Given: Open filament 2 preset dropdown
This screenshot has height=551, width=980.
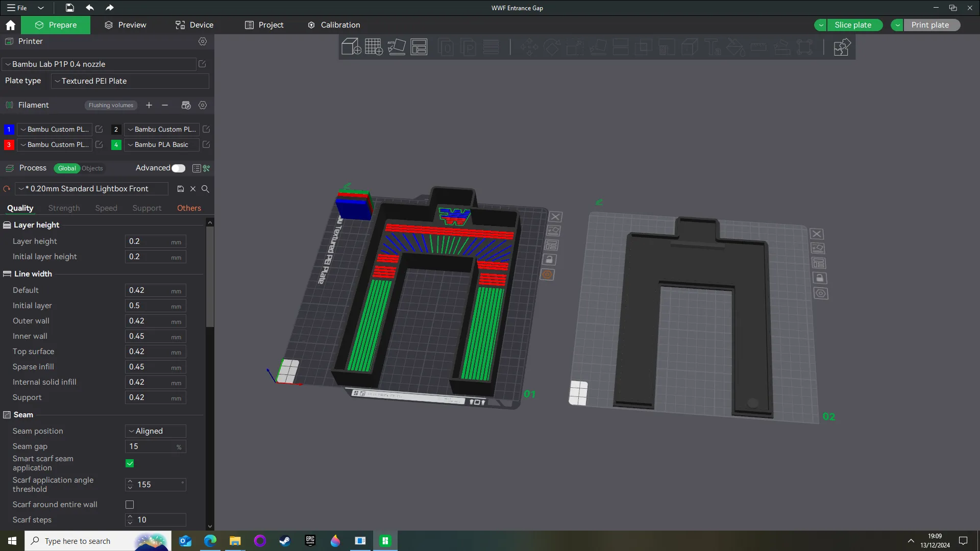Looking at the screenshot, I should [162, 130].
